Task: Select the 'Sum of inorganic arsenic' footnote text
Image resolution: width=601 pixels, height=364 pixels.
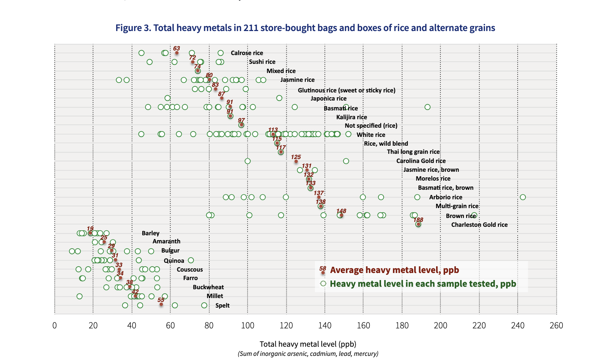Action: click(308, 354)
